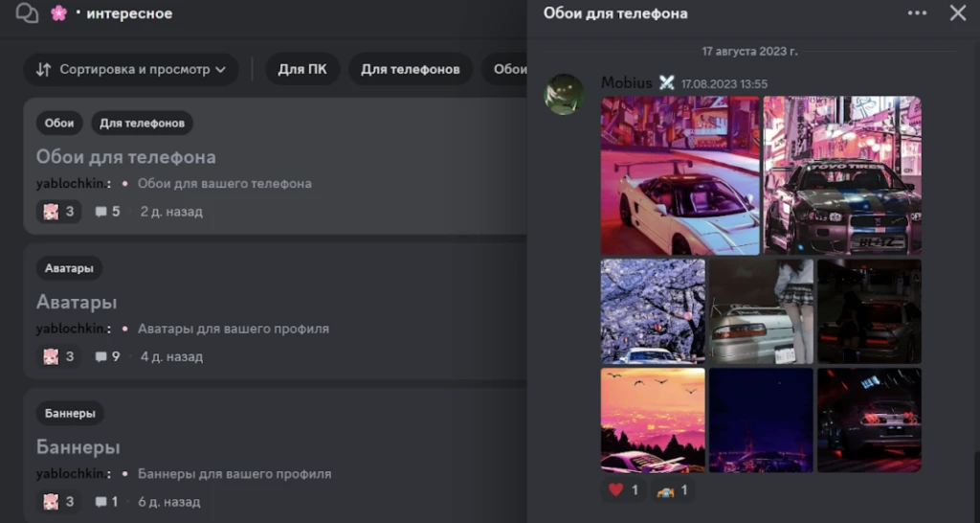Open the dark blue night bridge wallpaper
This screenshot has width=980, height=523.
click(x=761, y=420)
